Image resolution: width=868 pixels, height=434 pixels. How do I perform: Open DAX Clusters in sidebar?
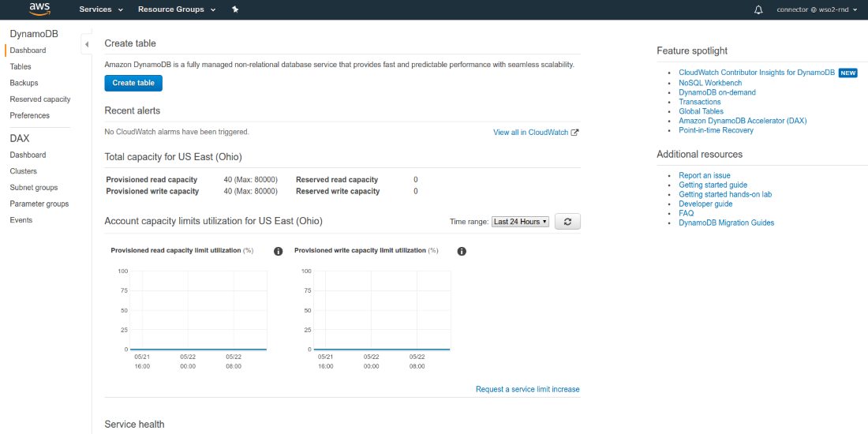point(23,171)
